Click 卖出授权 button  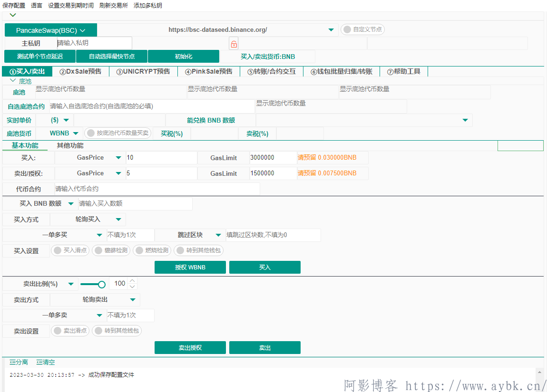click(x=190, y=347)
